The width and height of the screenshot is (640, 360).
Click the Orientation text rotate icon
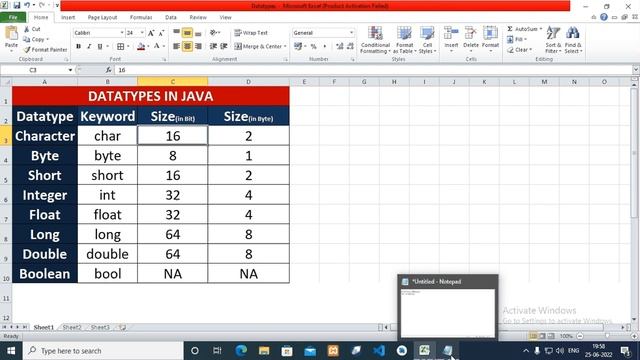click(x=213, y=33)
